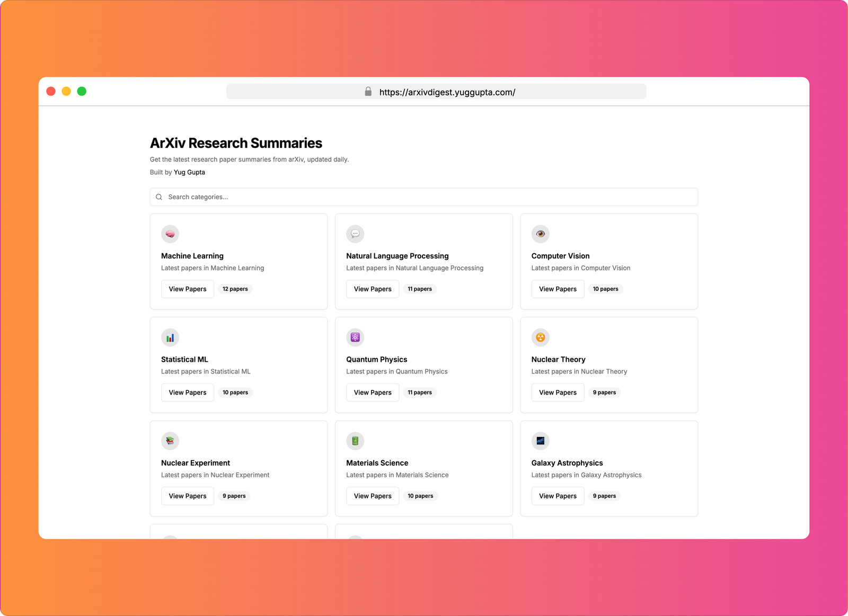Screen dimensions: 848x616
Task: Click the Nuclear Experiment card title
Action: [x=196, y=463]
